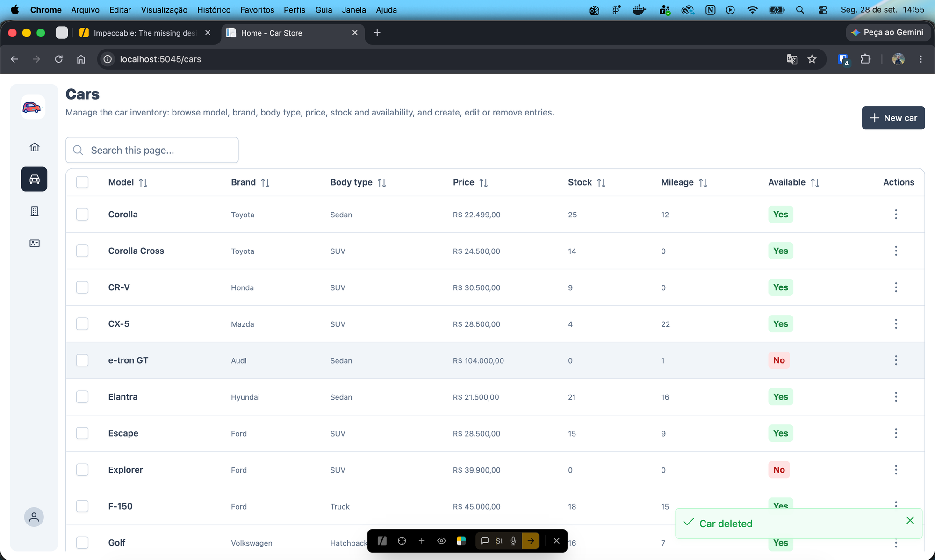
Task: Open the ID card icon in sidebar
Action: pyautogui.click(x=34, y=244)
